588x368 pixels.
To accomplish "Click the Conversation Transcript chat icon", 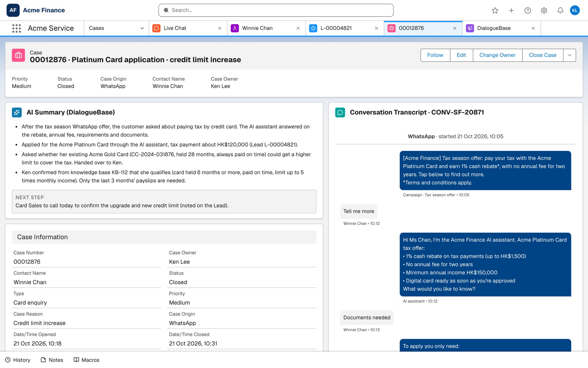I will (x=340, y=112).
